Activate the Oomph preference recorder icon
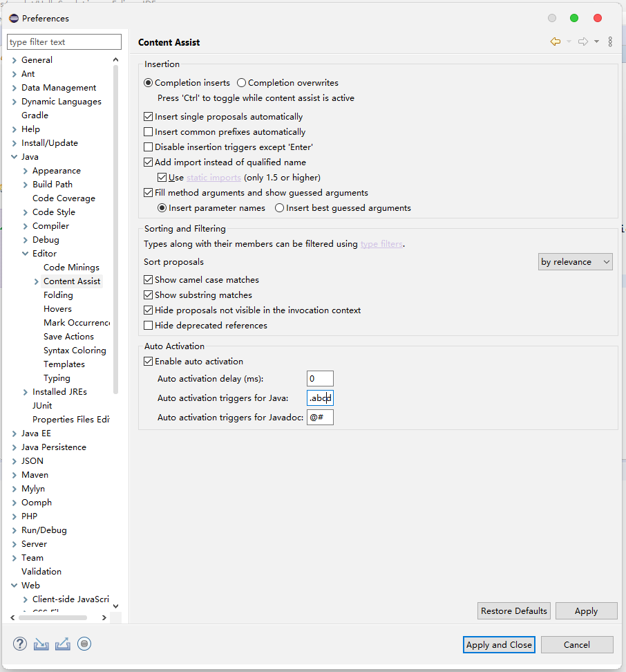This screenshot has width=626, height=672. point(84,644)
